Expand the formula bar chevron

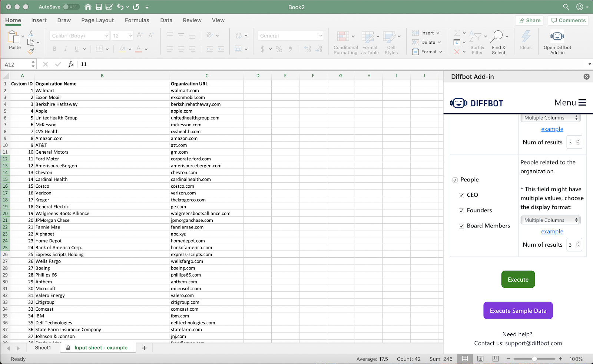pyautogui.click(x=590, y=64)
